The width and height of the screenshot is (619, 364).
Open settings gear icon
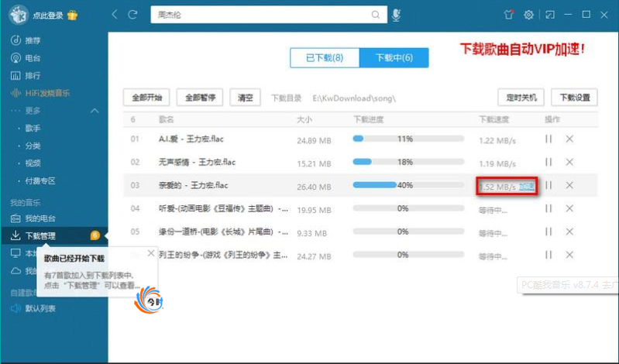[x=528, y=15]
